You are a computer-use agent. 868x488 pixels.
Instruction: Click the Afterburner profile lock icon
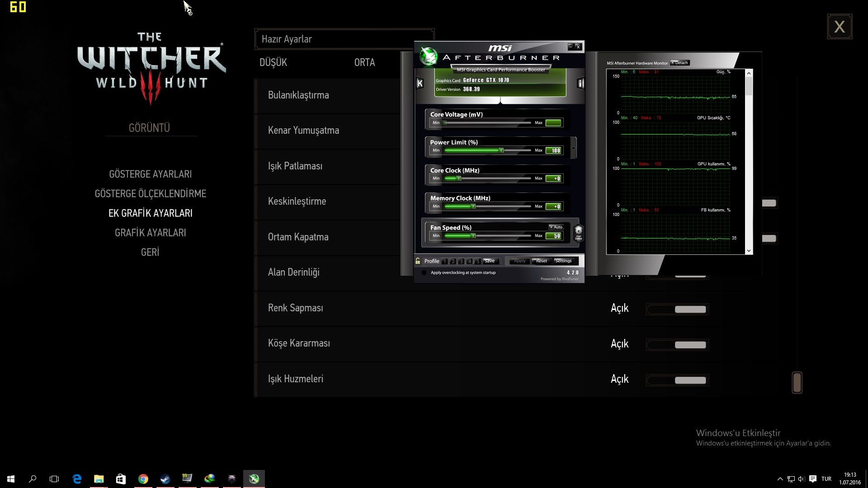tap(418, 261)
